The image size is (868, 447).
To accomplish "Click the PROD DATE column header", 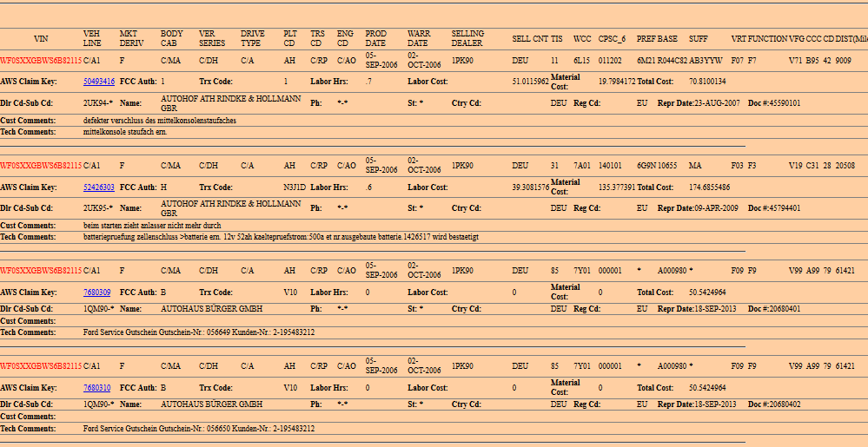I will click(375, 38).
